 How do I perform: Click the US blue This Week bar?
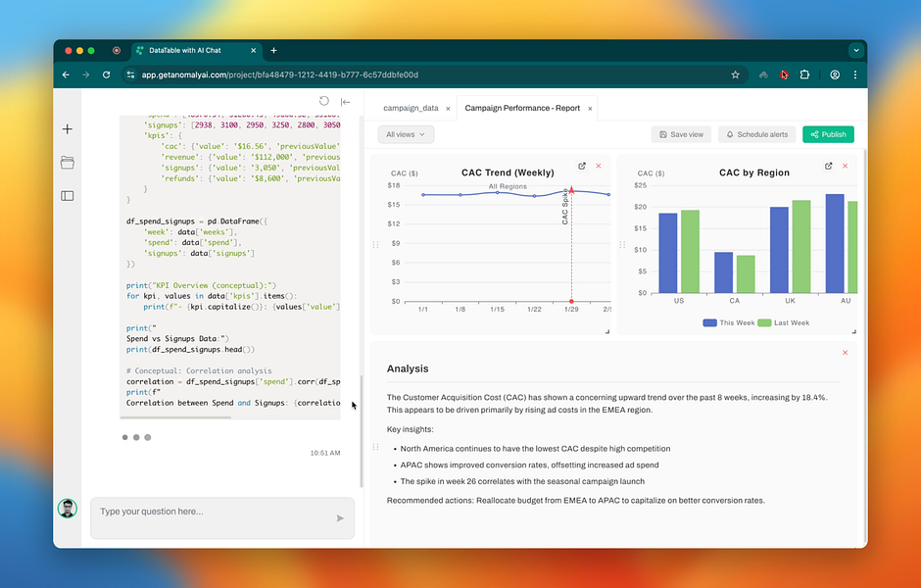coord(668,253)
